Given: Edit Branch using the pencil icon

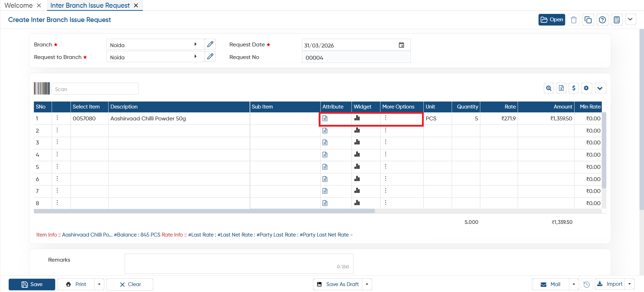Looking at the screenshot, I should click(210, 44).
